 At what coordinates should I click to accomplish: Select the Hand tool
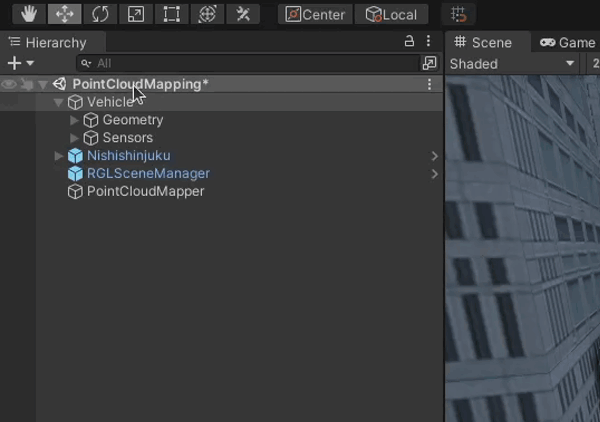pos(30,14)
